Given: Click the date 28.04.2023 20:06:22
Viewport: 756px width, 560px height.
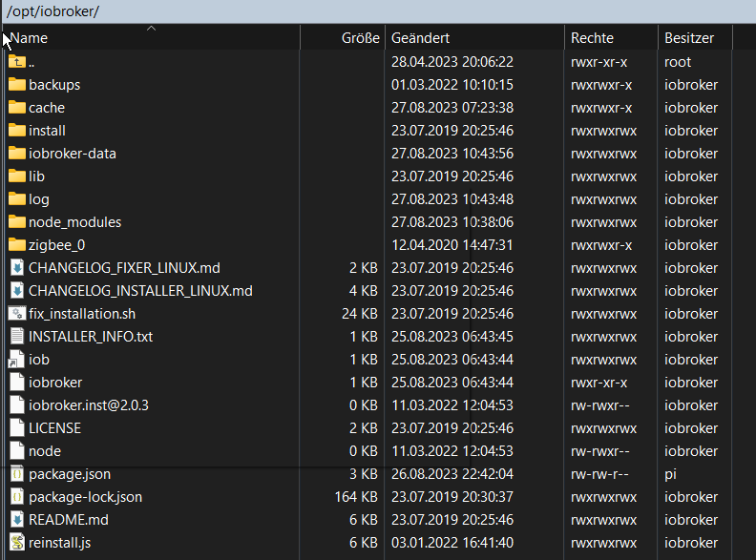Looking at the screenshot, I should [452, 62].
